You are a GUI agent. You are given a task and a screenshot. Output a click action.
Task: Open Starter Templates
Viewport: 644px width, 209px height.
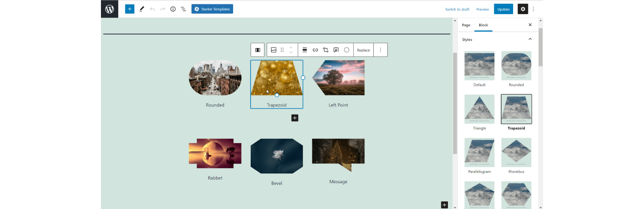pos(212,9)
